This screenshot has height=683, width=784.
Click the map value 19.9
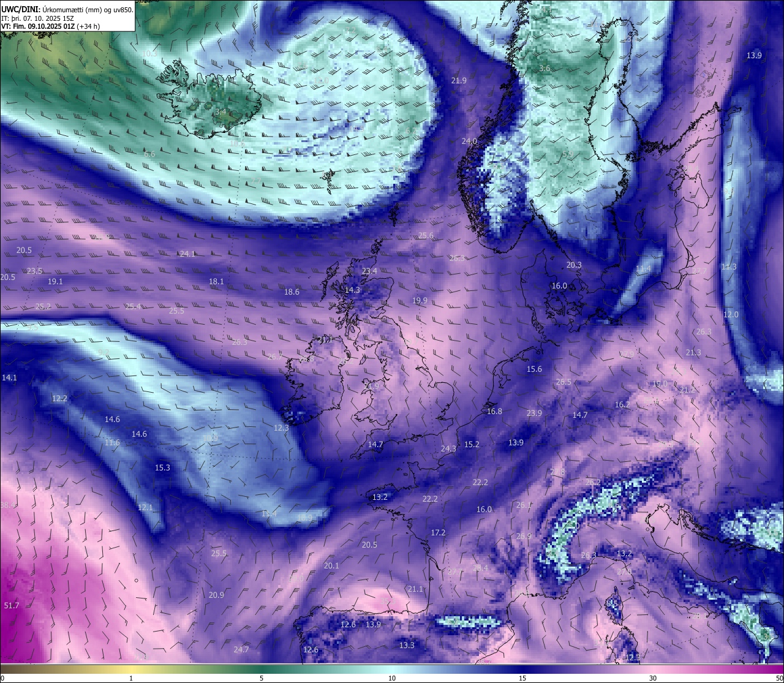click(x=420, y=300)
